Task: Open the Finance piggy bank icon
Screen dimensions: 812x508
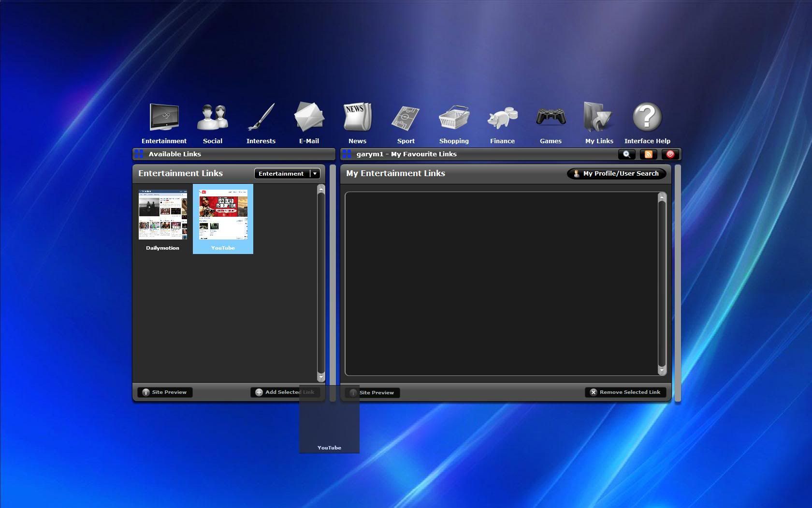Action: tap(503, 118)
